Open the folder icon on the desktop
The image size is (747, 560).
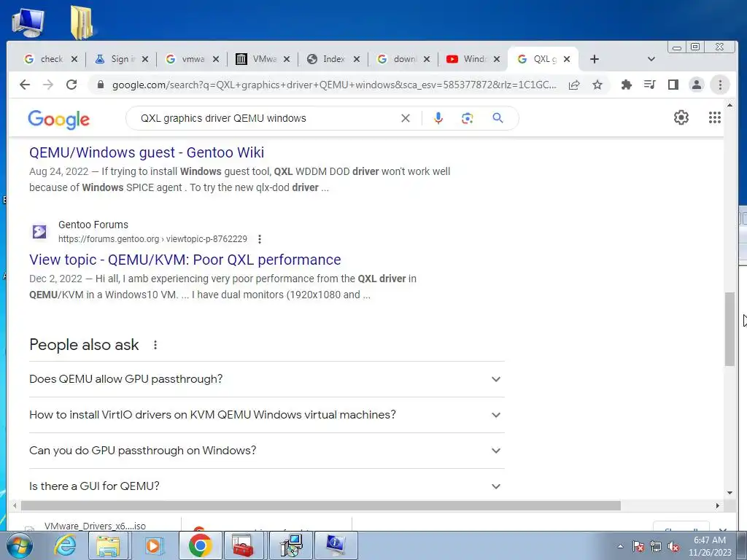[x=82, y=22]
